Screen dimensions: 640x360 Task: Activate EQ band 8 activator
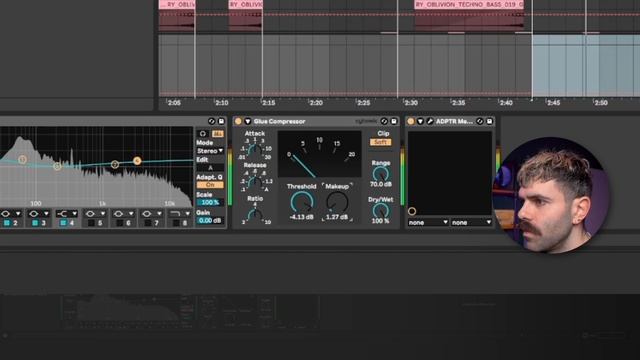(176, 223)
